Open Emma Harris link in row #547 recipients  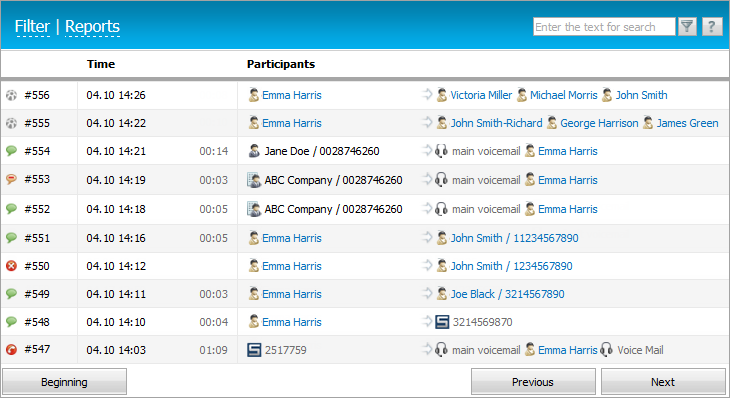(568, 350)
